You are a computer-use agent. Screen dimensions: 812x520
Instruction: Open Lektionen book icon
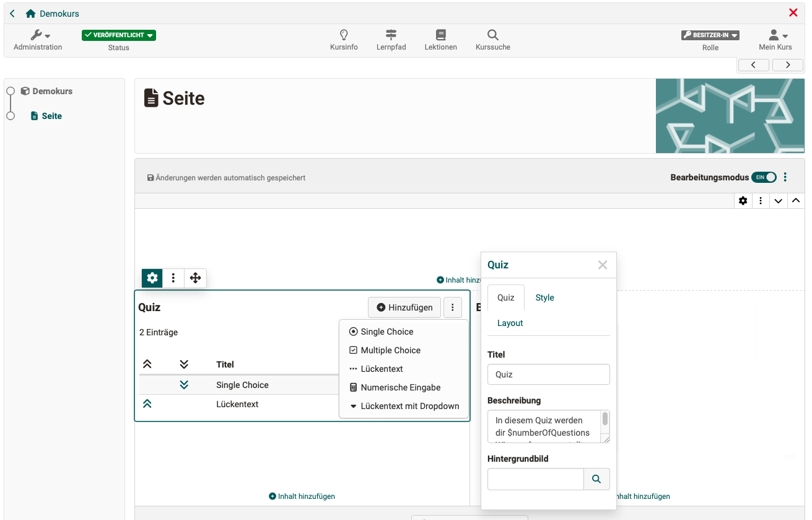point(440,41)
